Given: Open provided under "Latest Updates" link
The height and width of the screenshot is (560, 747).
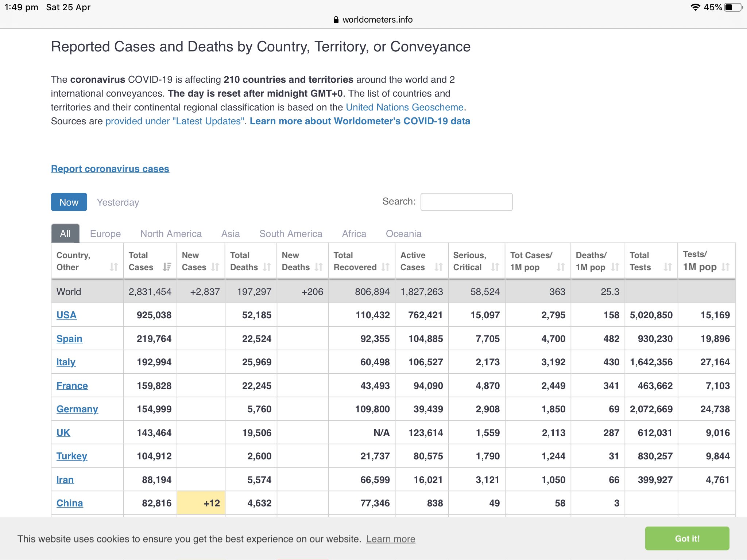Looking at the screenshot, I should tap(175, 121).
